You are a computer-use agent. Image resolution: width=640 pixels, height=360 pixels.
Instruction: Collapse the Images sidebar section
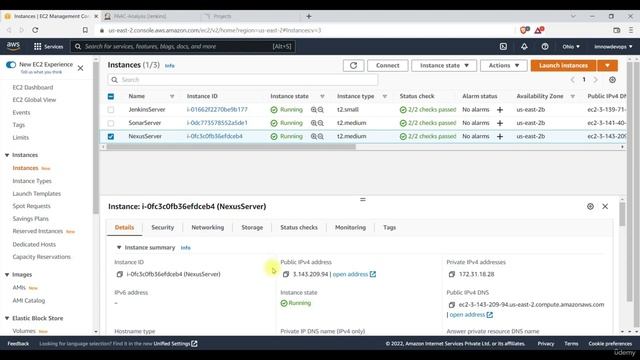pyautogui.click(x=7, y=275)
